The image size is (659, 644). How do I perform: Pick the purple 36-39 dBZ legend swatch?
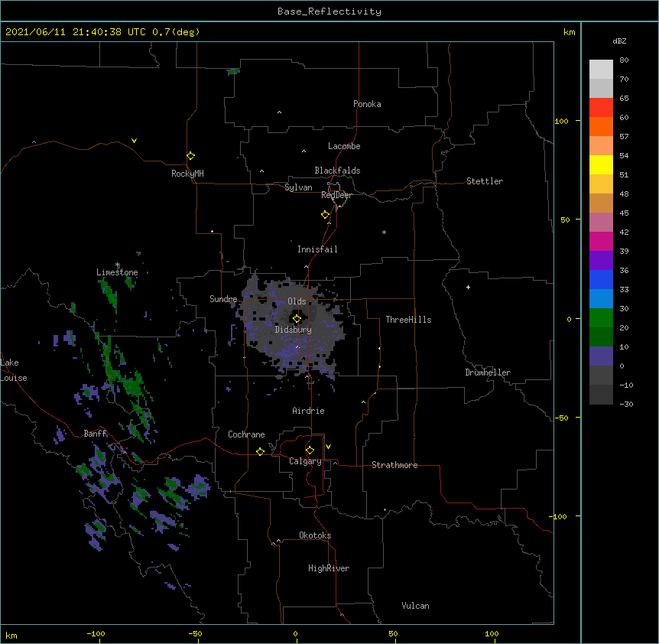coord(601,260)
